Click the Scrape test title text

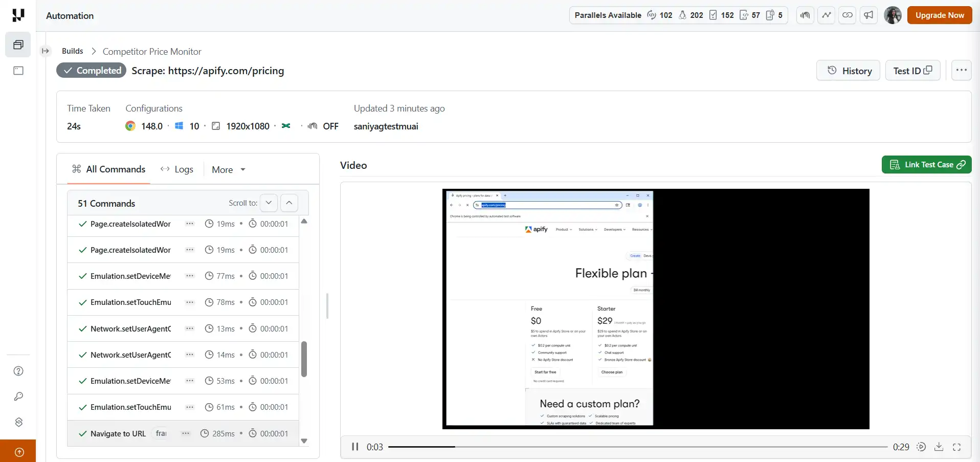[208, 71]
